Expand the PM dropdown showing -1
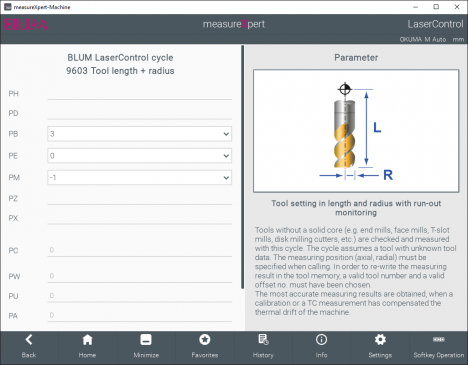468x365 pixels. click(139, 178)
